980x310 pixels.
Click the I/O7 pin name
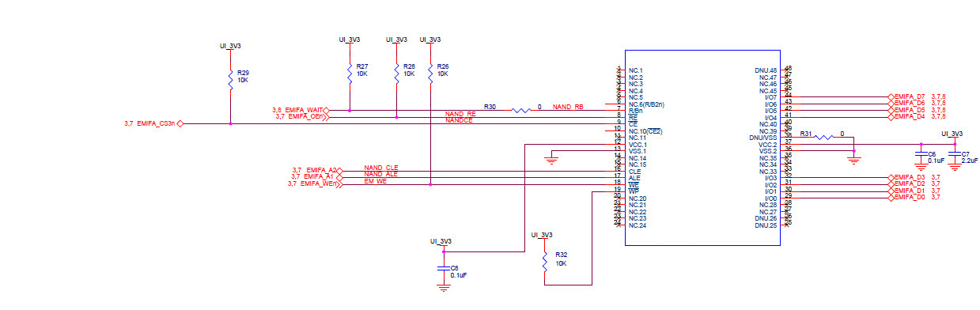point(771,97)
